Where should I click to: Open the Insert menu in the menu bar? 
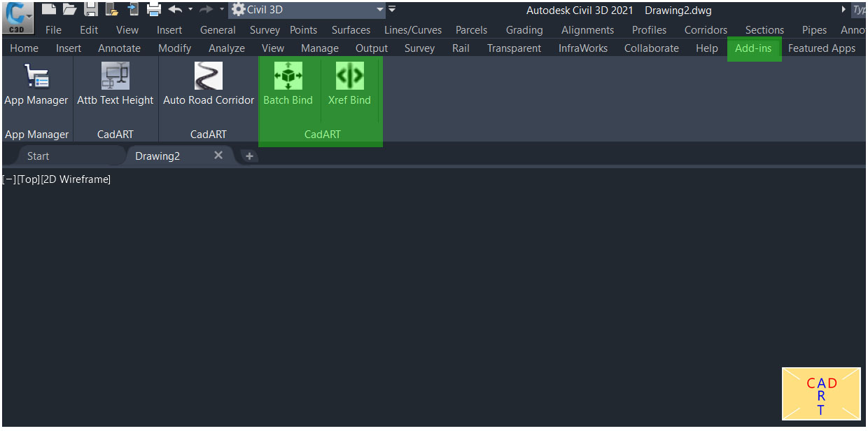pos(169,30)
